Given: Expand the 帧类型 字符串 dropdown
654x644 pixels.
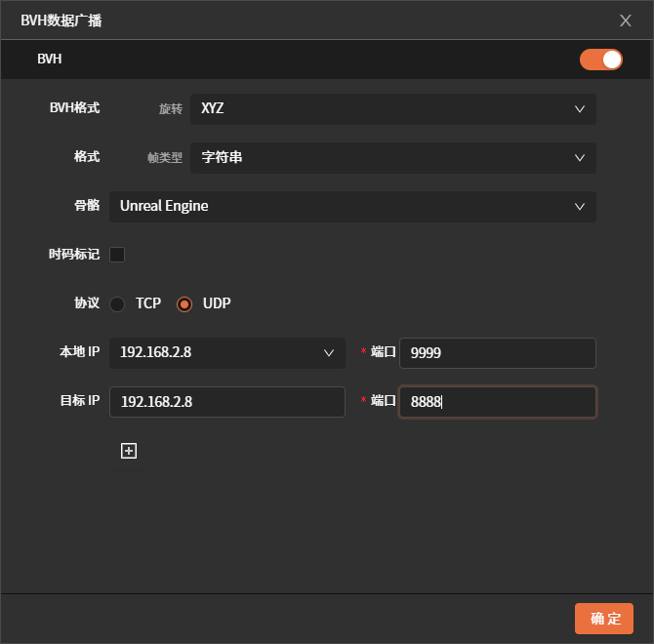Looking at the screenshot, I should (392, 157).
